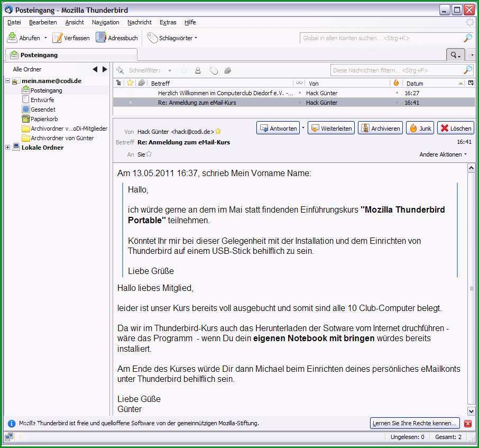The image size is (479, 448).
Task: Open the tab list dropdown arrow
Action: [472, 55]
